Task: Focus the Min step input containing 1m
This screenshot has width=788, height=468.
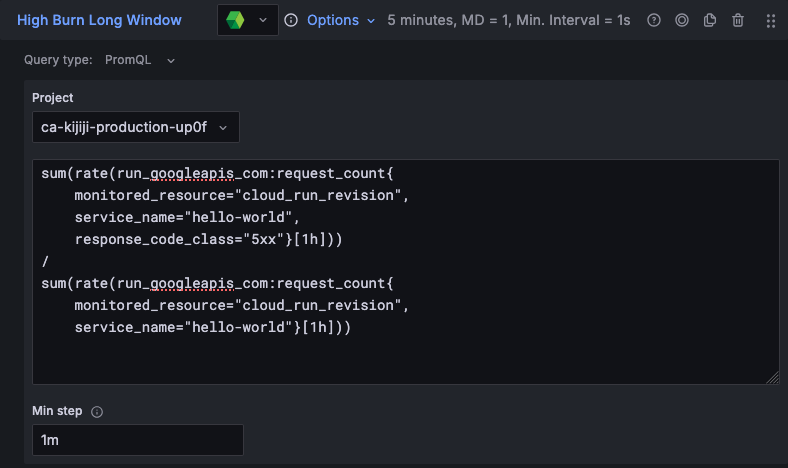Action: pyautogui.click(x=137, y=440)
